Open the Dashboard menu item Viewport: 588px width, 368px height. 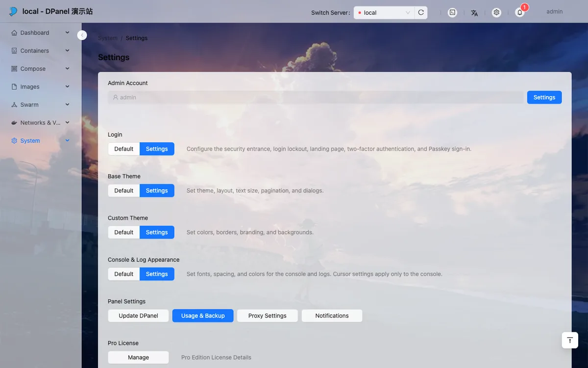click(x=41, y=33)
